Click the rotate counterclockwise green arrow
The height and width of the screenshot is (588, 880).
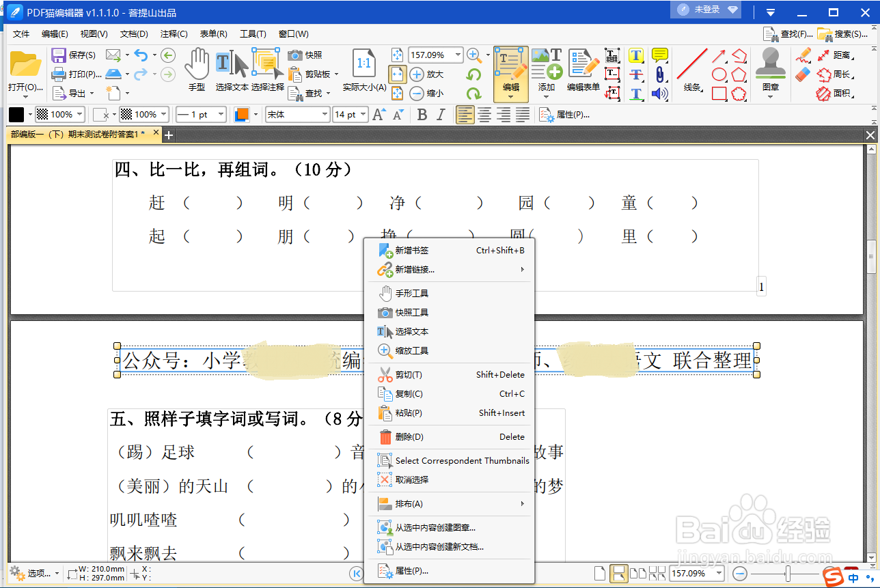pos(473,74)
